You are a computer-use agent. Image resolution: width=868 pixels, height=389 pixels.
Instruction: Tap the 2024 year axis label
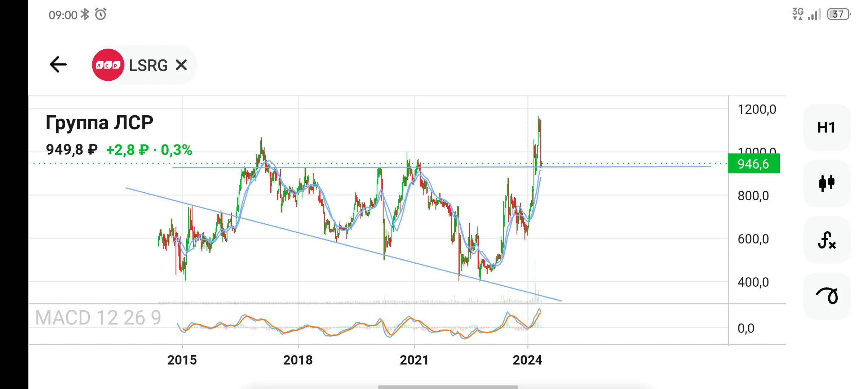tap(527, 360)
